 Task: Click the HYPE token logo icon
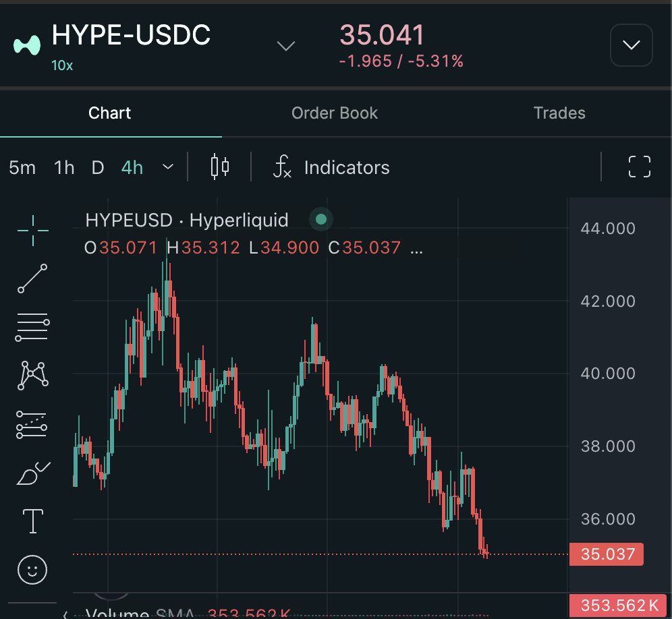pos(27,45)
